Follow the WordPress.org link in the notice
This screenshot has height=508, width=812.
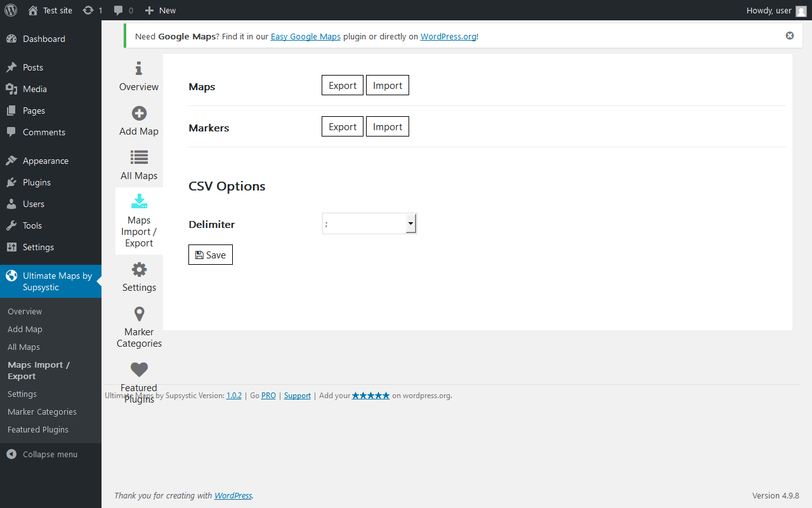[449, 36]
